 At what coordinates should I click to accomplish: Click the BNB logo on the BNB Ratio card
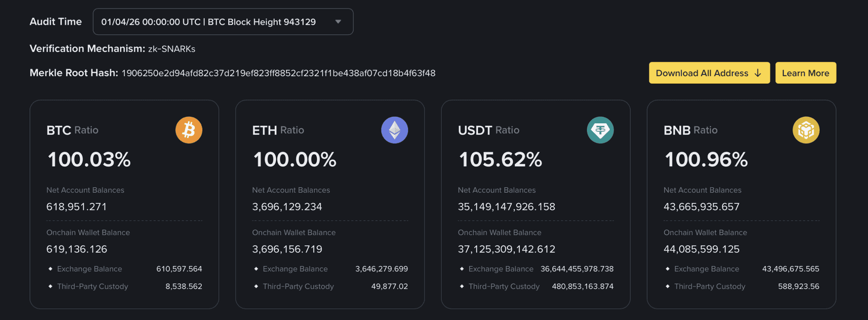tap(806, 130)
